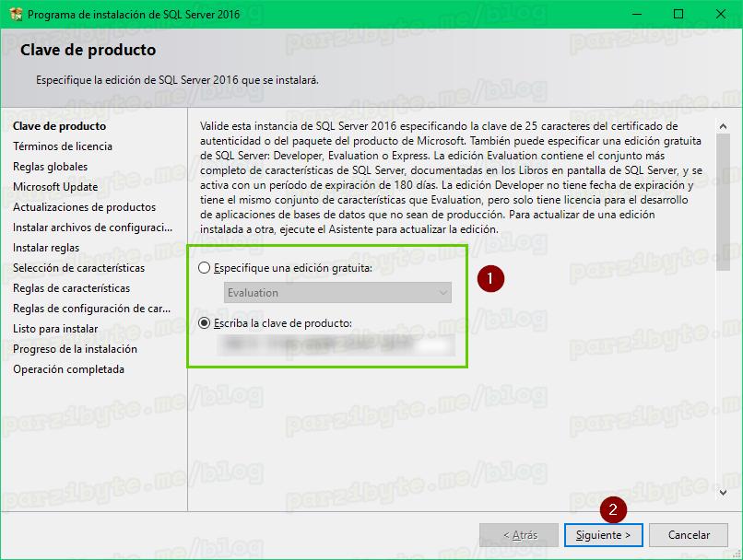Close the SQL Server installer window

click(721, 14)
